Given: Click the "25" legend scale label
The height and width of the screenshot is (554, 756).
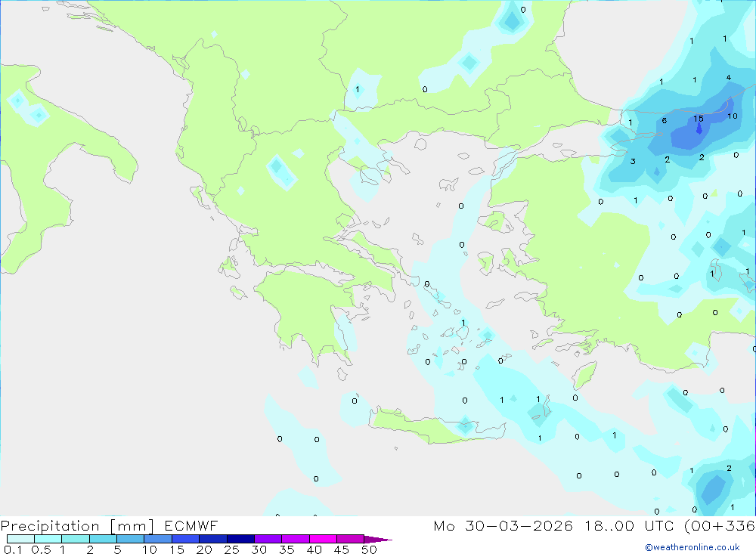Looking at the screenshot, I should tap(231, 549).
